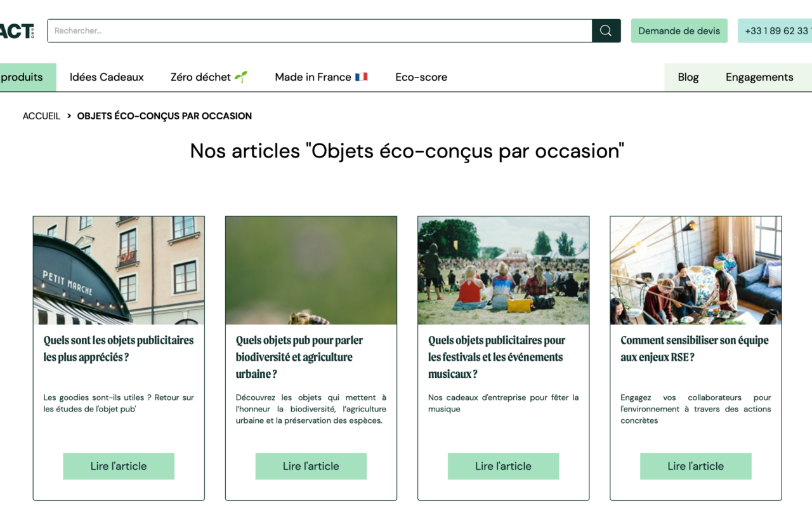The width and height of the screenshot is (812, 508).
Task: Click text 'Engagez vos collaborateurs pour l'environnement'
Action: tap(696, 403)
